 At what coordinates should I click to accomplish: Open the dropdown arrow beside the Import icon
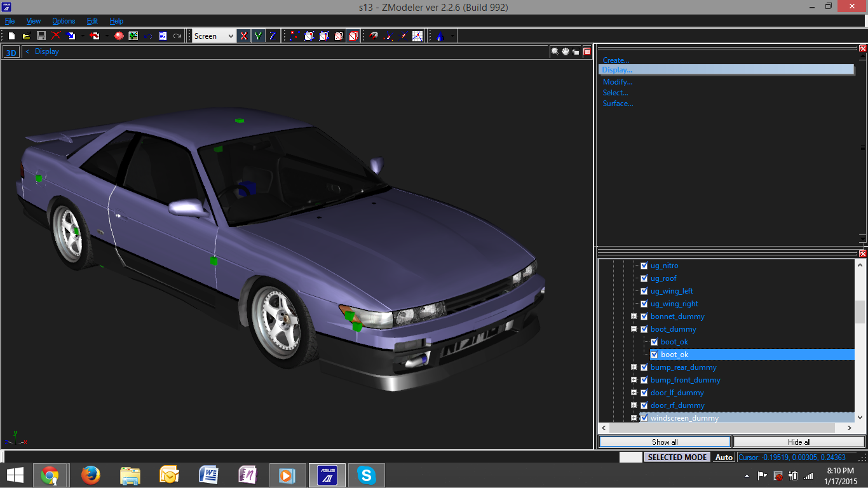(x=82, y=36)
